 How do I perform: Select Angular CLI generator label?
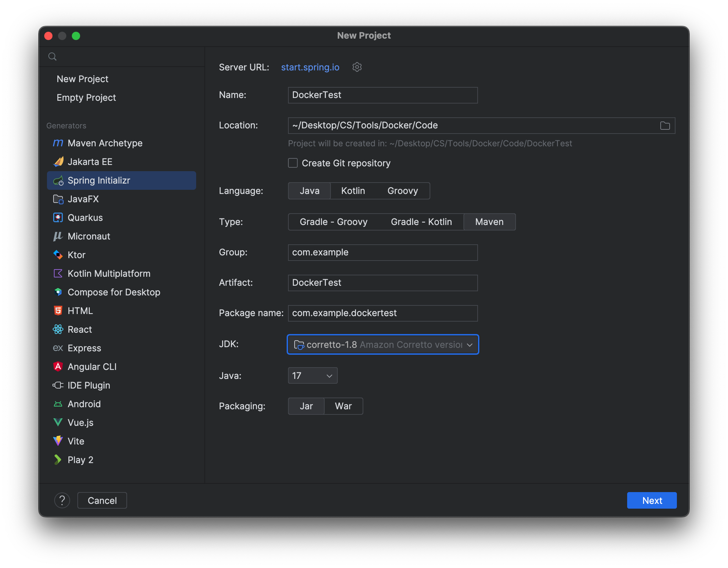(92, 367)
